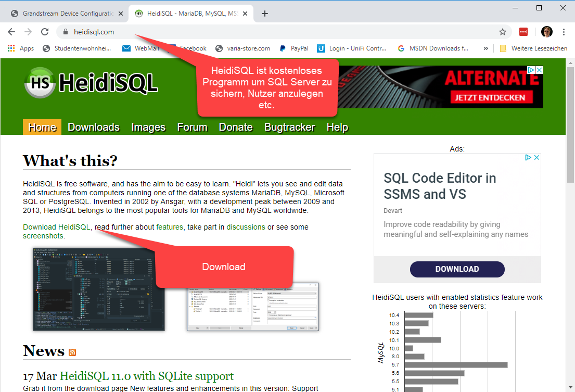Follow the discussions link

click(246, 227)
